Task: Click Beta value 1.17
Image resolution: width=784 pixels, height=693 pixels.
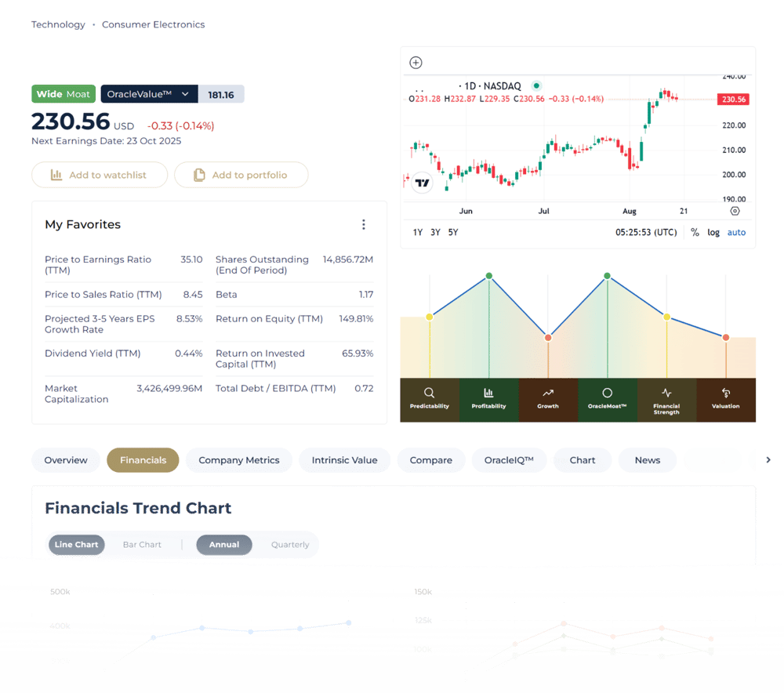Action: (x=366, y=295)
